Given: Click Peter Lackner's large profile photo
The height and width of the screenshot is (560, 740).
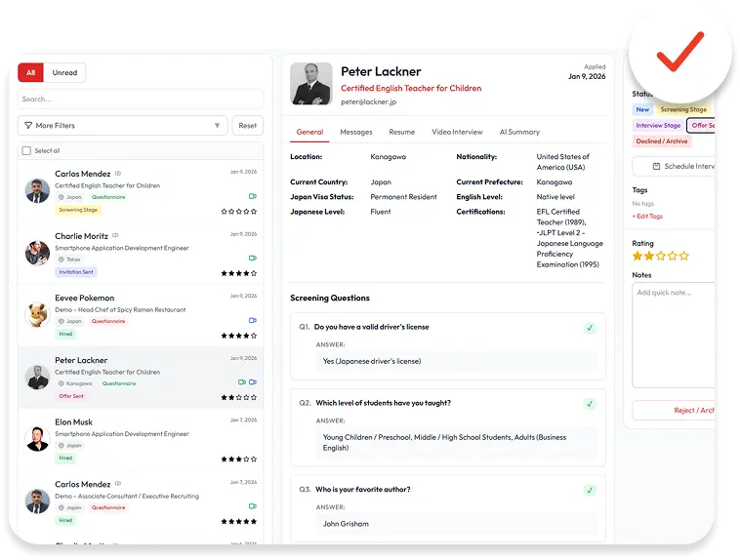Looking at the screenshot, I should [311, 84].
